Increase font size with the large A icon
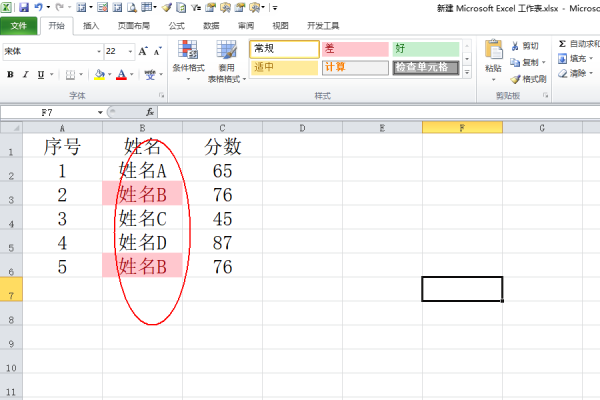This screenshot has width=600, height=400. pos(143,51)
